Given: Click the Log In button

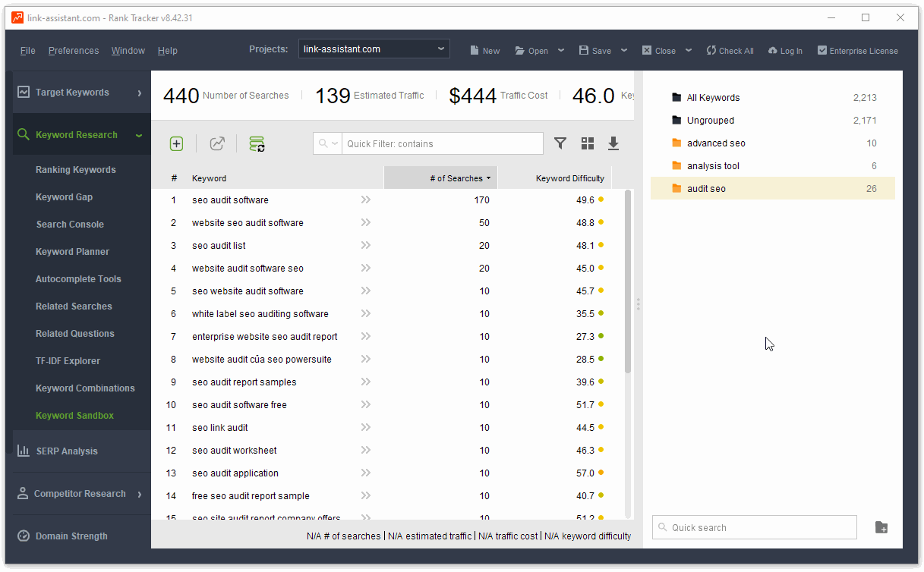Looking at the screenshot, I should (785, 51).
